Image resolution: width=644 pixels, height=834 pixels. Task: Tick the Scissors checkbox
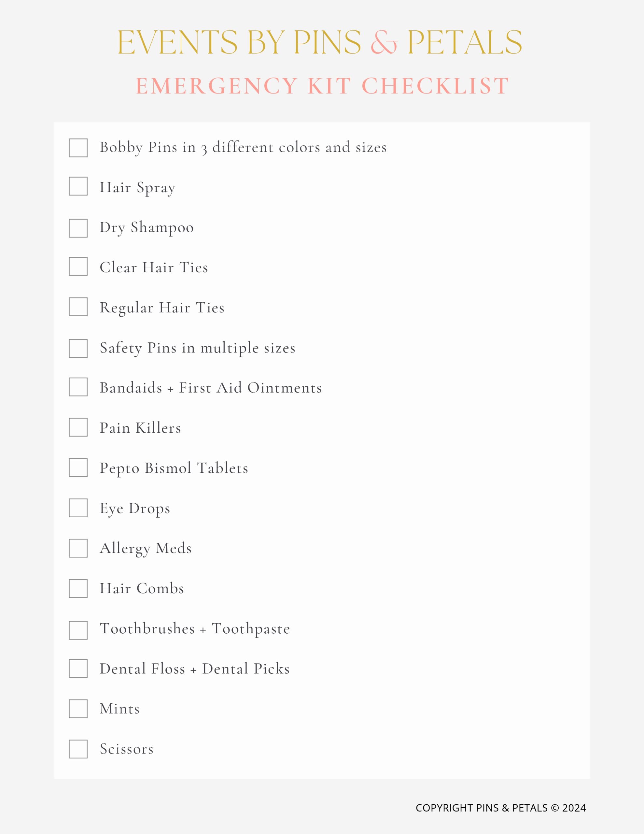coord(78,749)
